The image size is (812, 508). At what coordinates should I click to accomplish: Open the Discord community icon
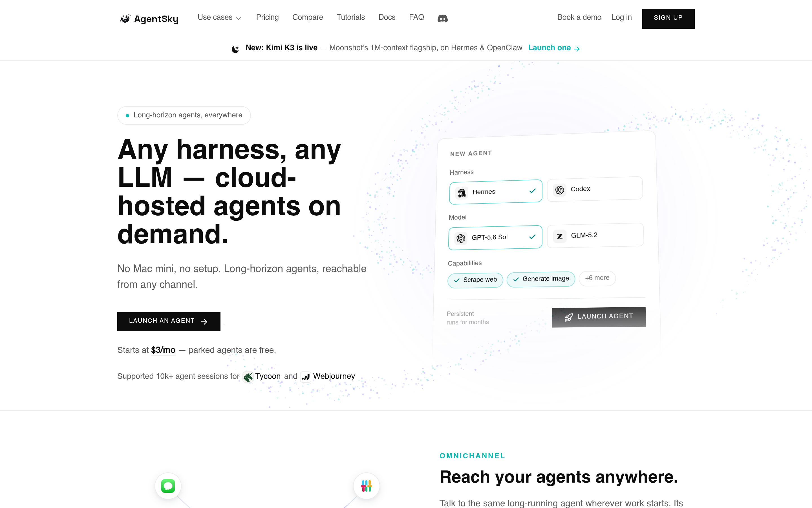(x=442, y=18)
